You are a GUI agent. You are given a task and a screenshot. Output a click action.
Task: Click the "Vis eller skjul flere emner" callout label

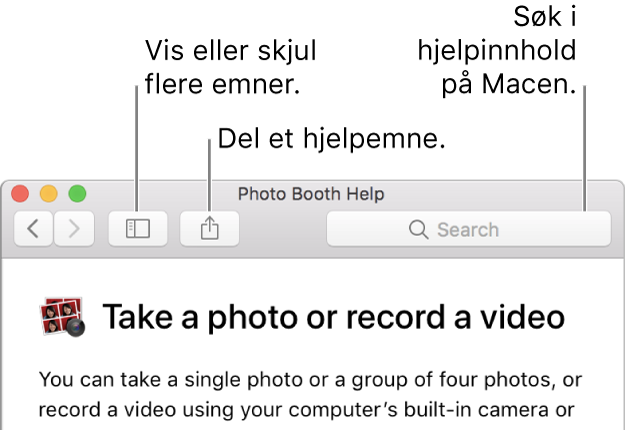230,67
